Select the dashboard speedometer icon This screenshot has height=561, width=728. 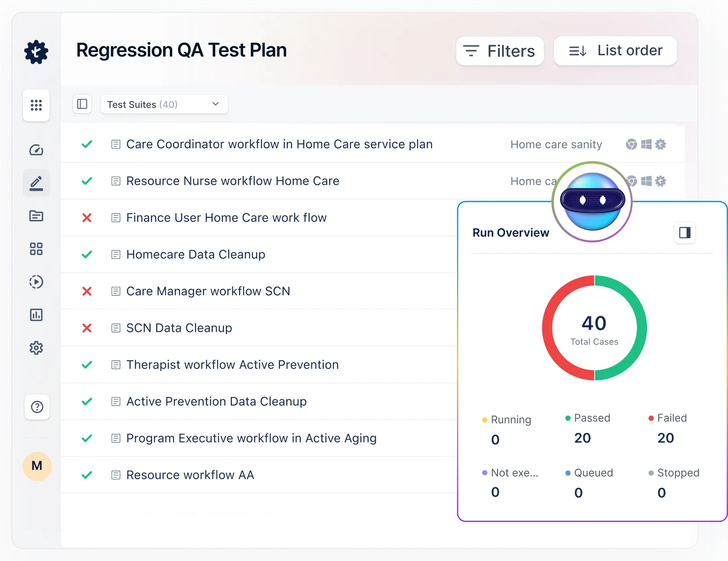[36, 150]
